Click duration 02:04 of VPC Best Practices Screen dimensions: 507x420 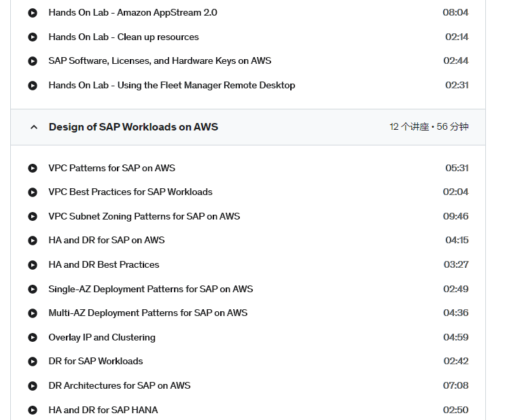pyautogui.click(x=455, y=192)
